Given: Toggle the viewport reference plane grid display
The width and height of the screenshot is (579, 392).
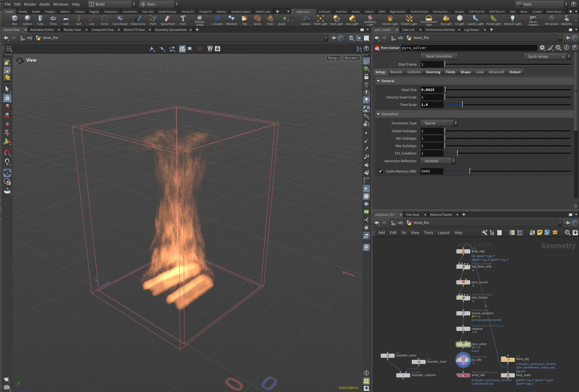Looking at the screenshot, I should [x=366, y=61].
